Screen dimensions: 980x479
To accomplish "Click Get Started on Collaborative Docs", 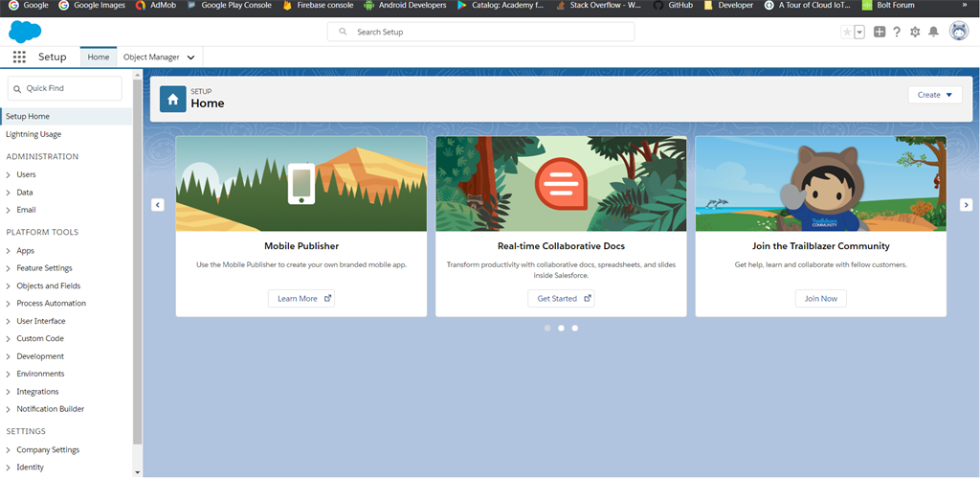I will click(x=561, y=298).
